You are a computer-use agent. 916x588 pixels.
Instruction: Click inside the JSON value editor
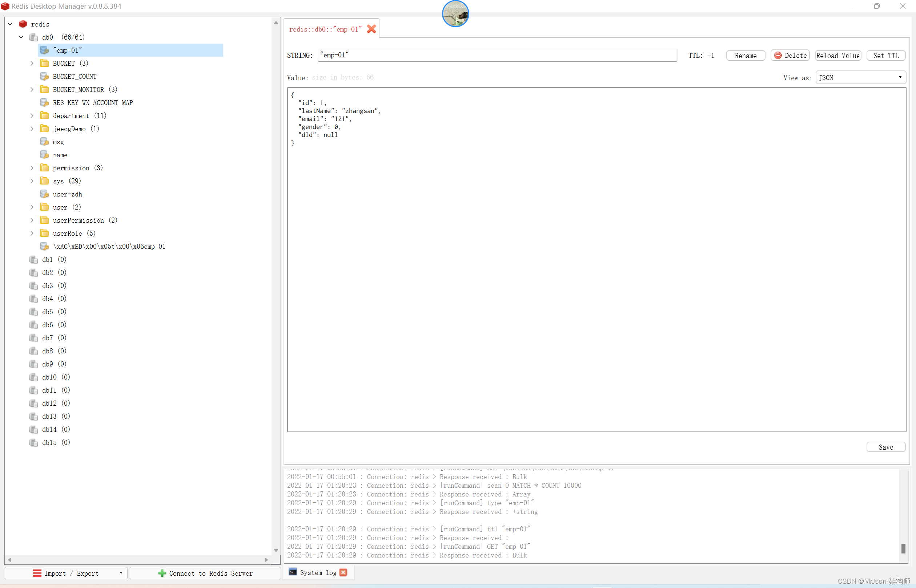point(596,260)
